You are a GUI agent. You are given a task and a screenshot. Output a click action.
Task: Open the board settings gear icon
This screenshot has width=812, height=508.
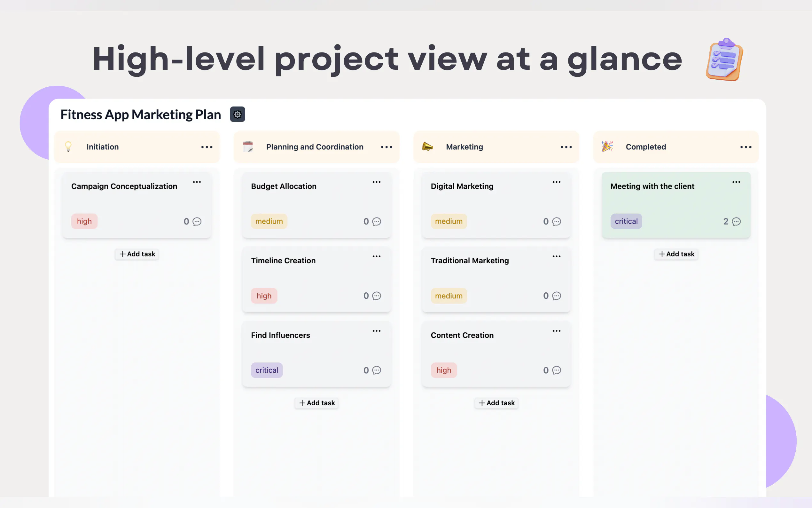[x=237, y=114]
